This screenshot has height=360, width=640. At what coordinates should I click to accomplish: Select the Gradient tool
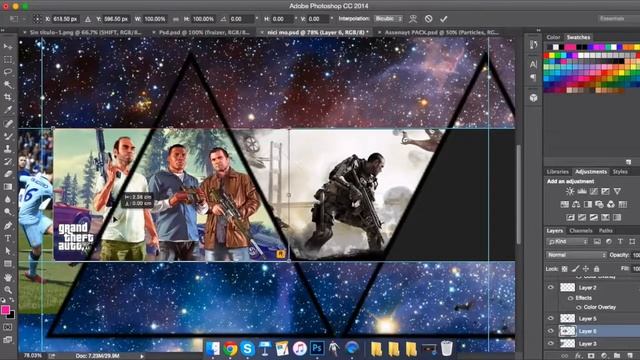8,187
